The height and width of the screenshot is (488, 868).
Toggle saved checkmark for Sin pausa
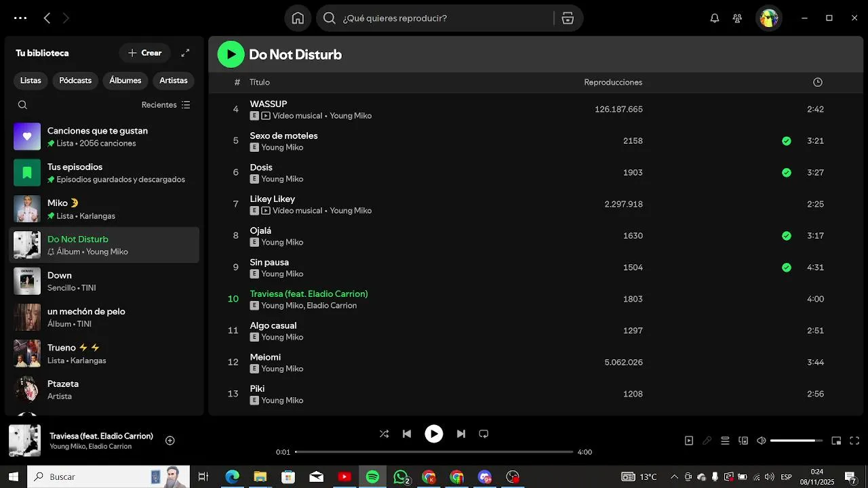click(x=786, y=268)
